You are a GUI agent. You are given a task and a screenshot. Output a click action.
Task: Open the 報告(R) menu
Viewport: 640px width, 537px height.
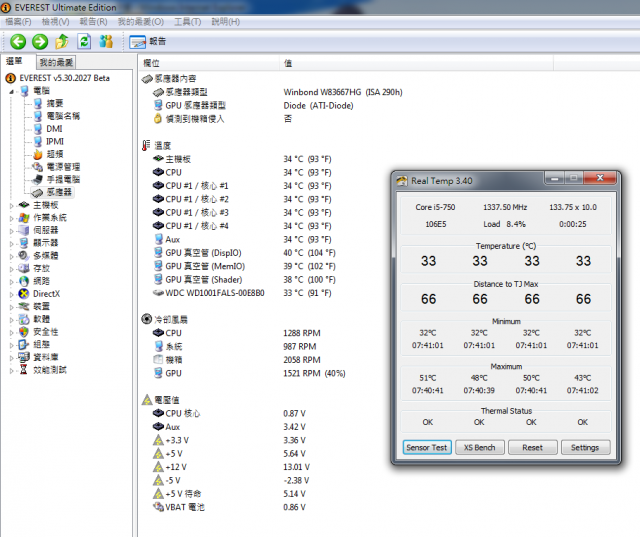[93, 22]
